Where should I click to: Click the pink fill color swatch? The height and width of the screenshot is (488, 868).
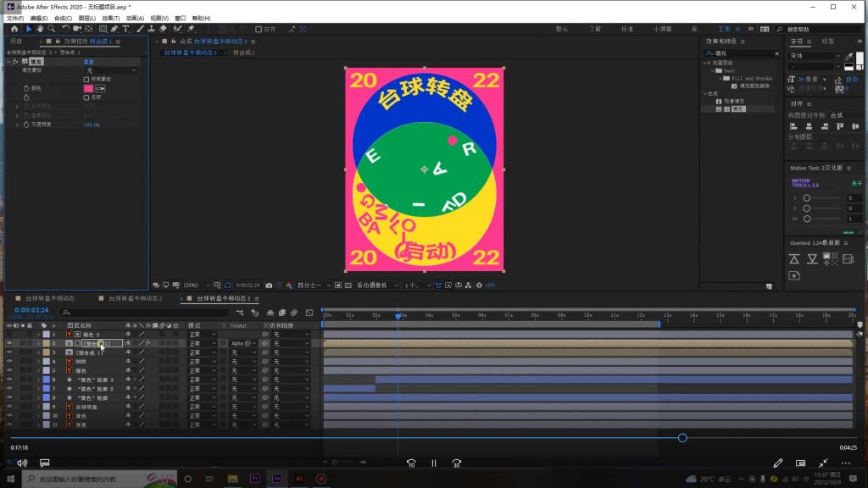(x=88, y=88)
